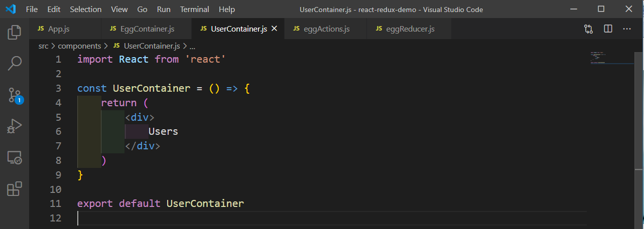Click 'UserContainer' on the export line
This screenshot has width=644, height=229.
point(205,203)
